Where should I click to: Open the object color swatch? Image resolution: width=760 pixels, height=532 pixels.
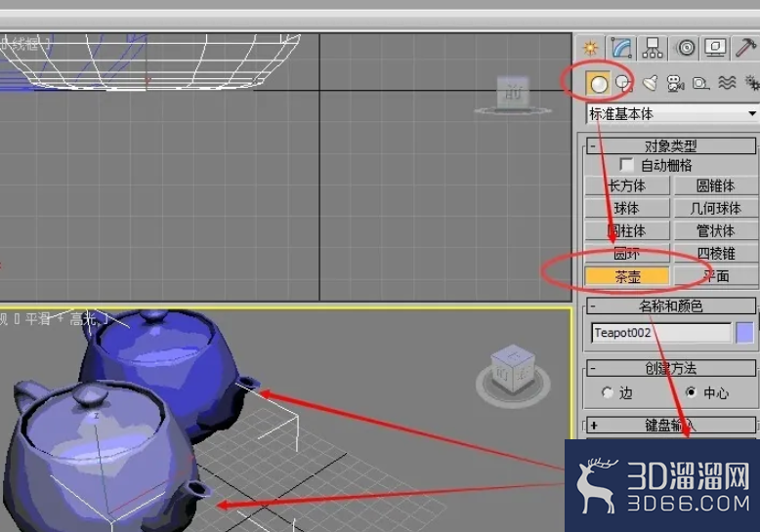(745, 333)
